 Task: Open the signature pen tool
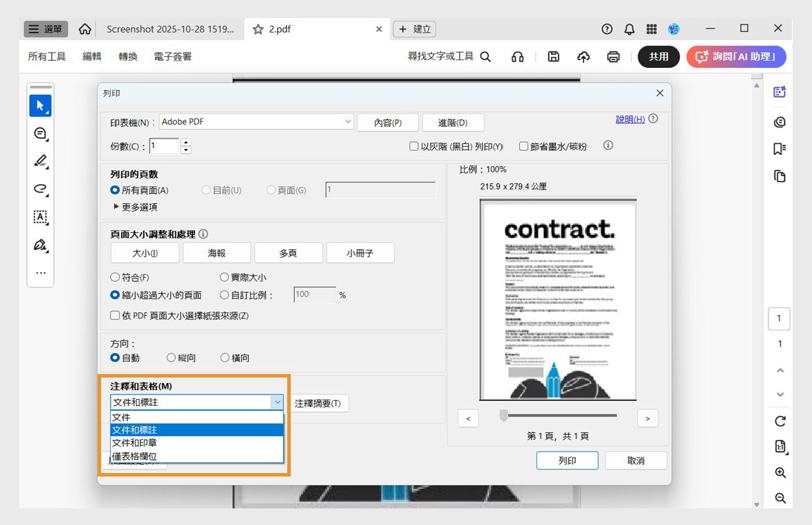coord(39,244)
